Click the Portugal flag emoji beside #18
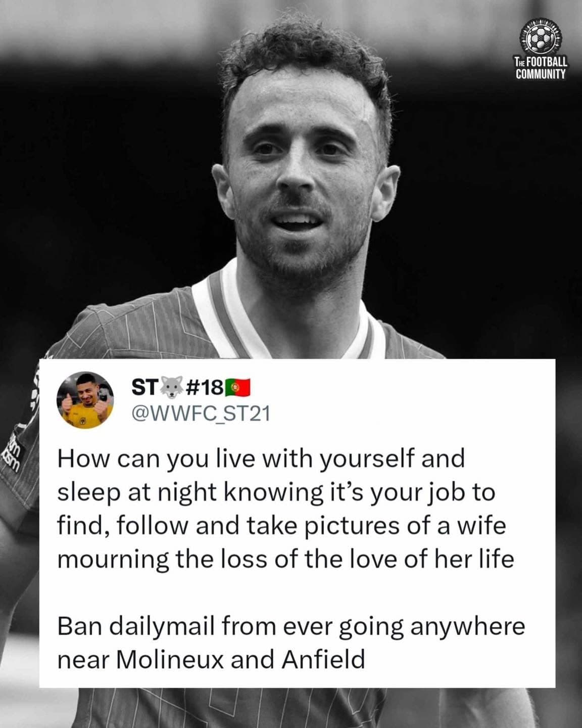582x728 pixels. coord(237,388)
